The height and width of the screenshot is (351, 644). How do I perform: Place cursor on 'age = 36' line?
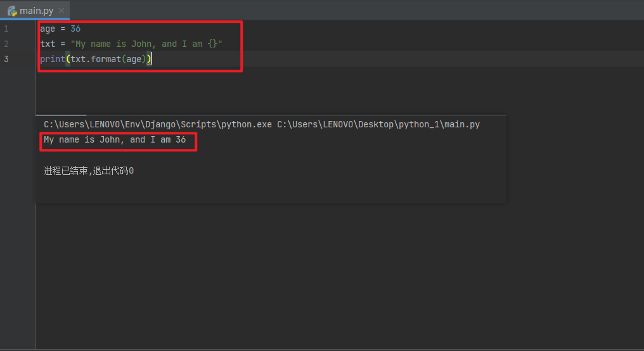(x=60, y=29)
